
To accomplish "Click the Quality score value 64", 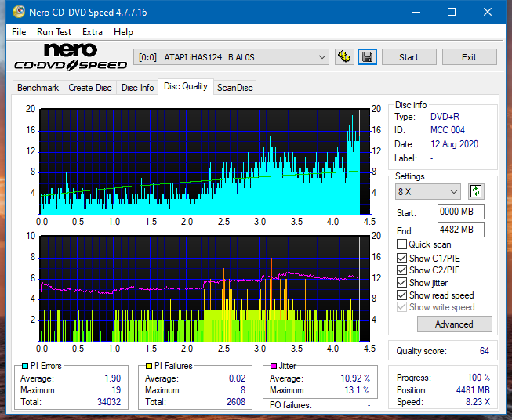I will [x=485, y=351].
